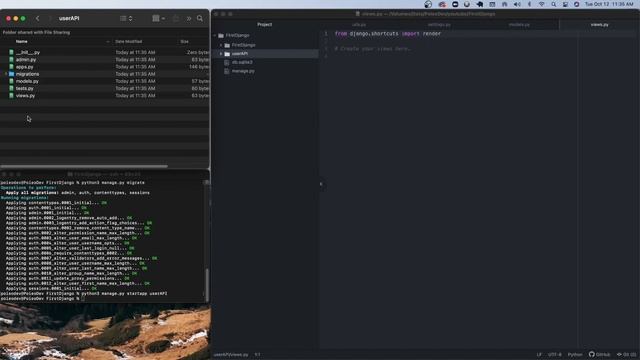Sort the Finder list by the Size column

(184, 41)
